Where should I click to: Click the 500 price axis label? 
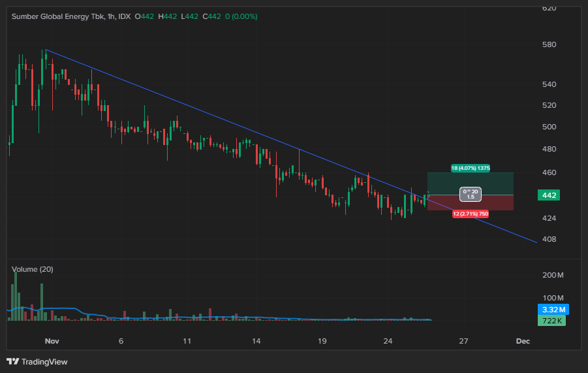pos(549,127)
